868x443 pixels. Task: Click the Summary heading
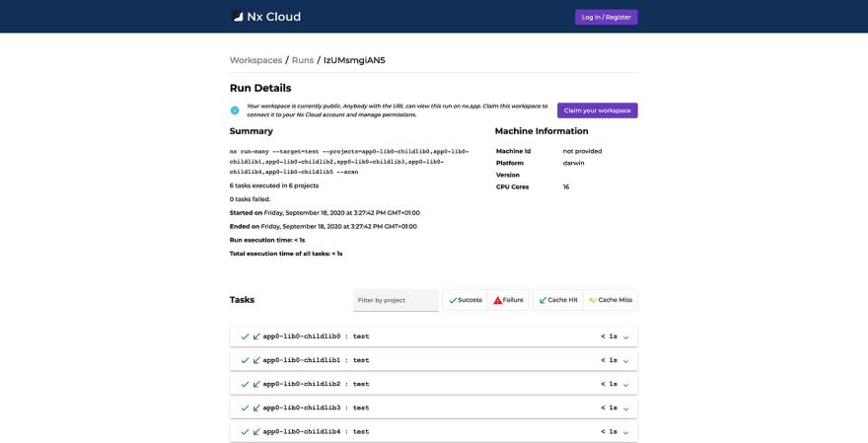[252, 131]
